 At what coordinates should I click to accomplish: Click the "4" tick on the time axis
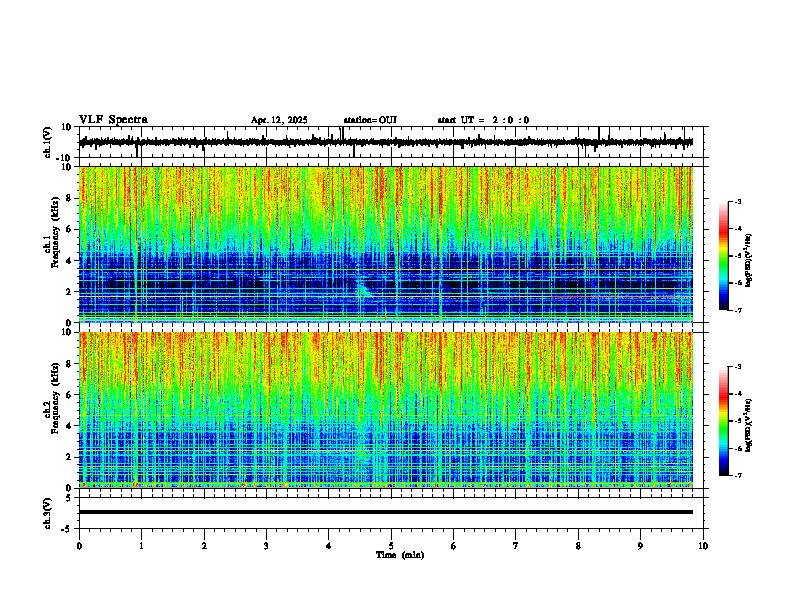[329, 546]
